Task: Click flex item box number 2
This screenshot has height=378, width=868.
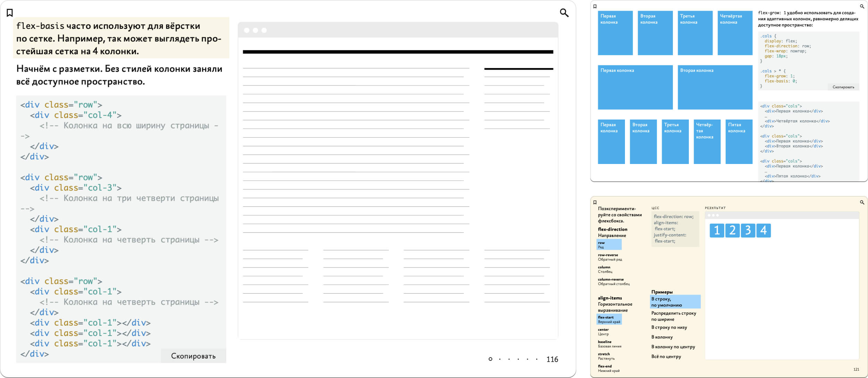Action: click(732, 230)
